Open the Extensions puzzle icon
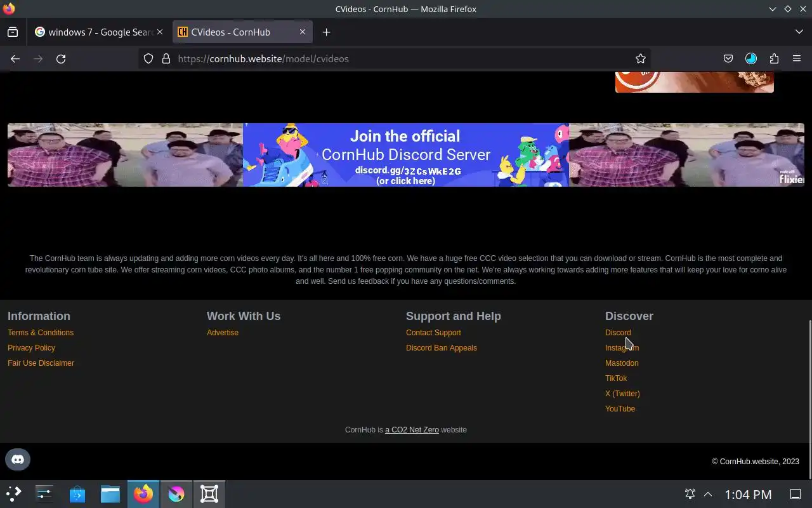The image size is (812, 508). (774, 58)
